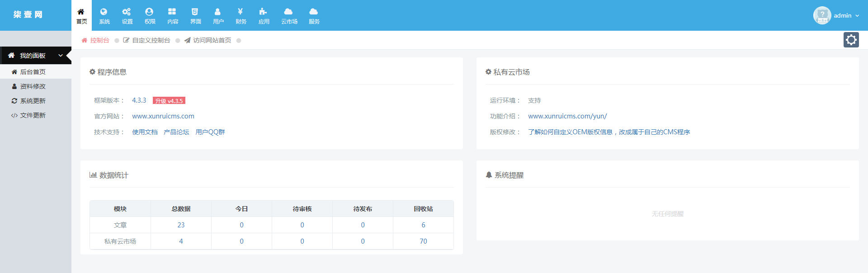Click the gear settings icon at top right
The height and width of the screenshot is (273, 868).
tap(851, 40)
